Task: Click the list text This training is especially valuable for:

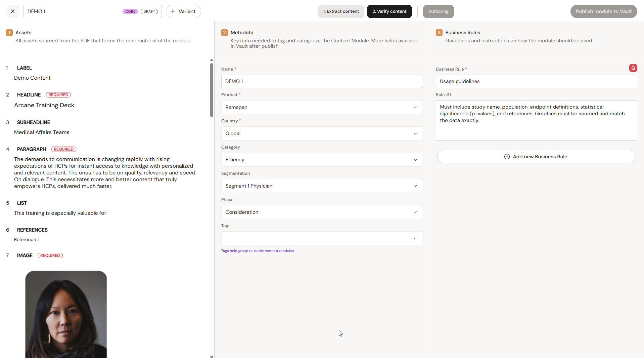Action: coord(61,213)
